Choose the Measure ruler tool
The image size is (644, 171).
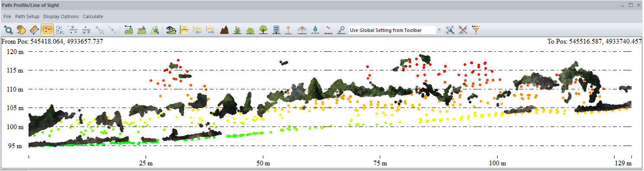tap(35, 30)
